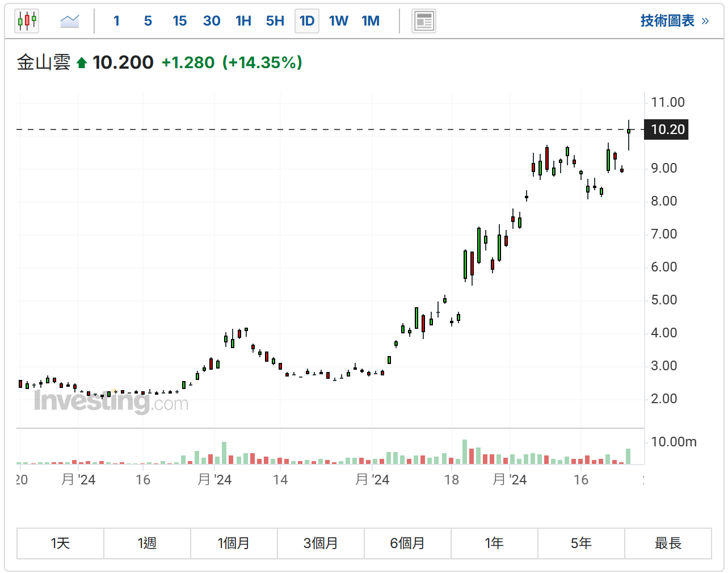
Task: Switch chart interval to 5H
Action: pos(275,22)
